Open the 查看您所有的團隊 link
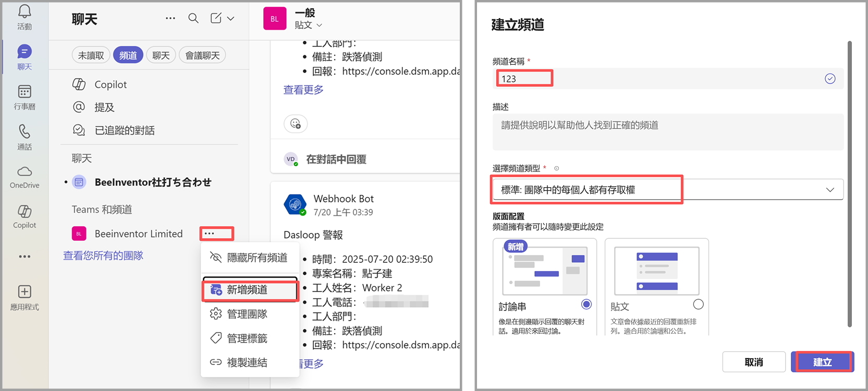The height and width of the screenshot is (391, 868). point(103,255)
